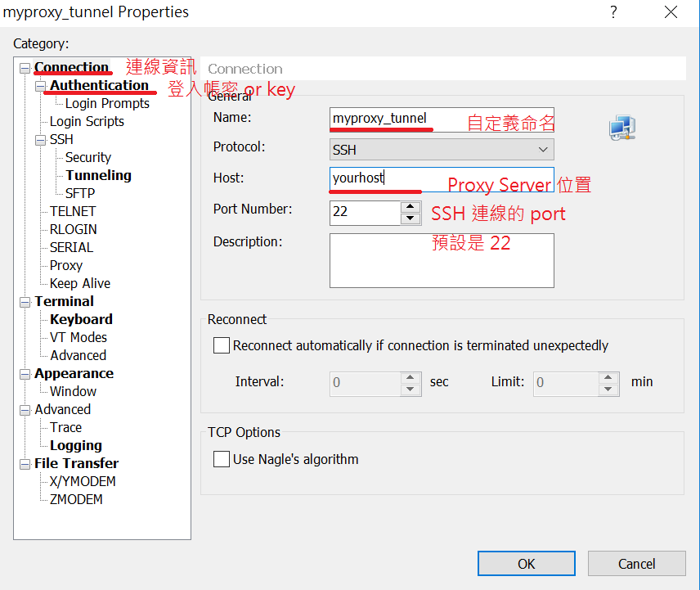Select Appearance category
The image size is (700, 590).
pyautogui.click(x=74, y=373)
